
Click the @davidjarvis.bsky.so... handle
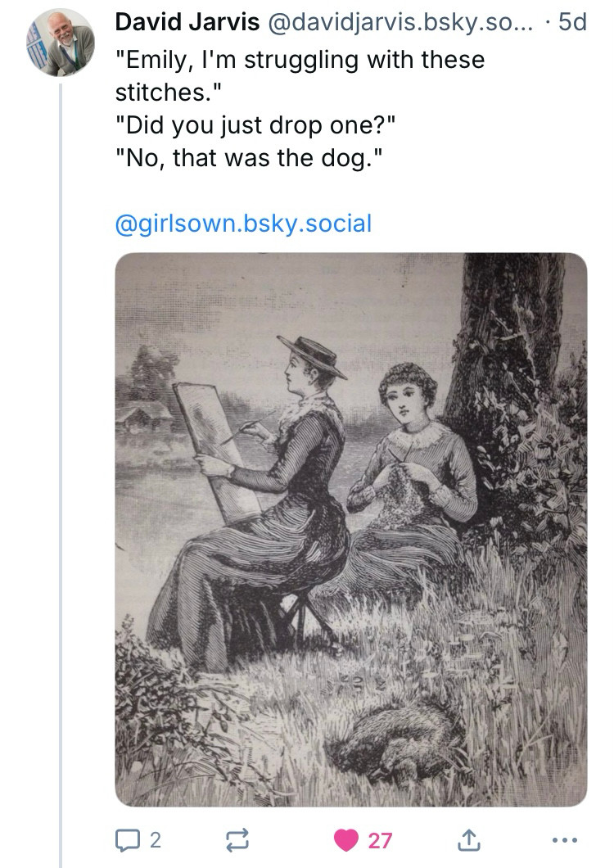[x=400, y=22]
